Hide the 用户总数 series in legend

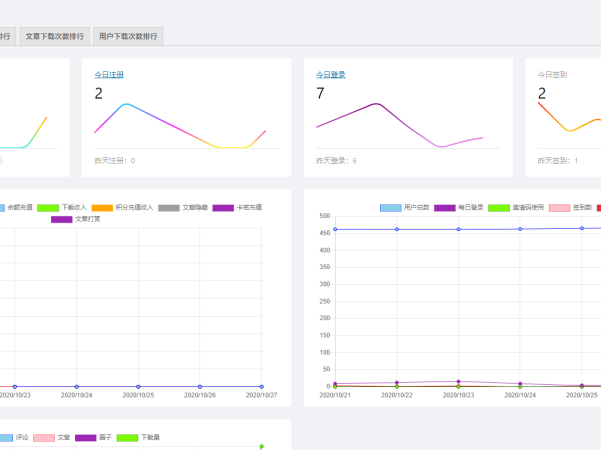point(391,207)
